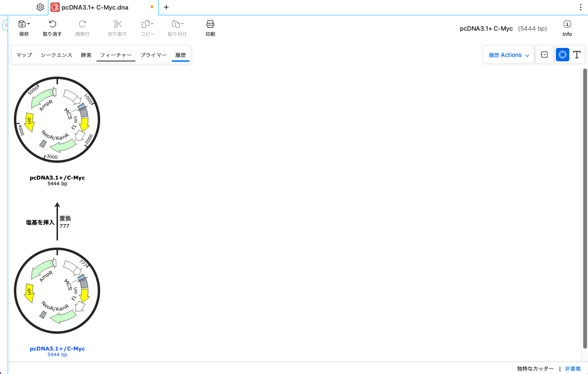Click the 再実行 (Redo) arrow icon
Screen dimensions: 588x374
point(82,24)
